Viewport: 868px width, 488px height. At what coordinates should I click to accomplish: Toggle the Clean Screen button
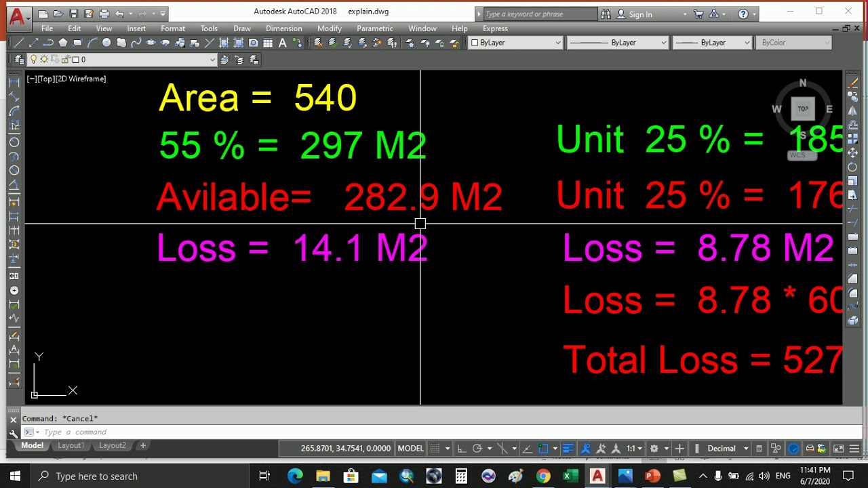pyautogui.click(x=839, y=449)
